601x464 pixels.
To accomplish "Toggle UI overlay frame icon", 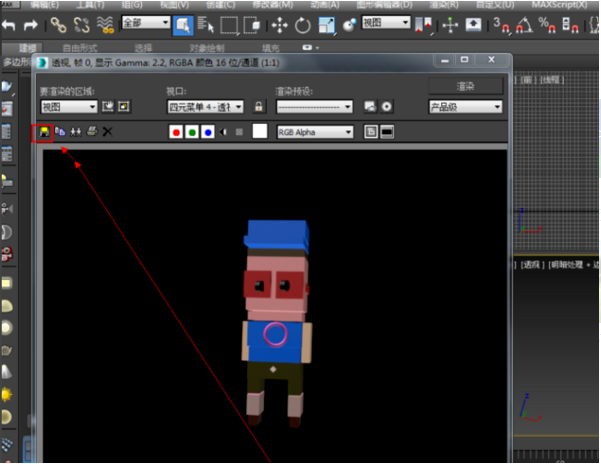I will [371, 132].
